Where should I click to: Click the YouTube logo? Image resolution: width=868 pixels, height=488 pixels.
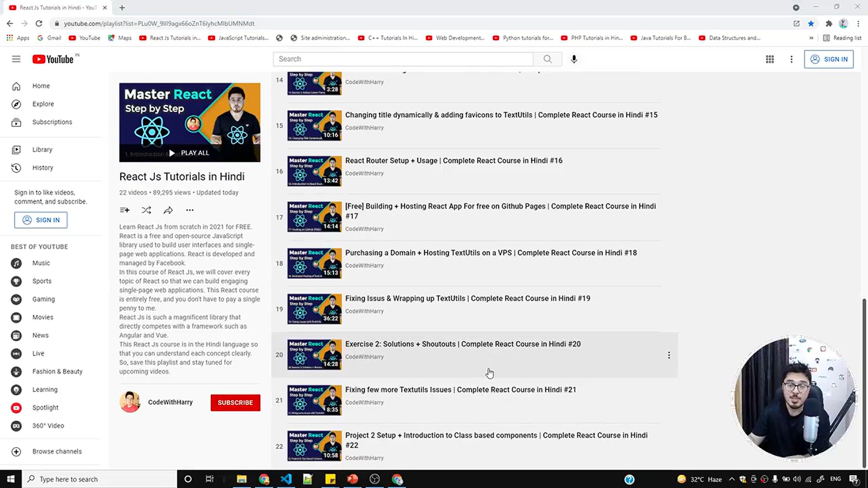[x=53, y=59]
